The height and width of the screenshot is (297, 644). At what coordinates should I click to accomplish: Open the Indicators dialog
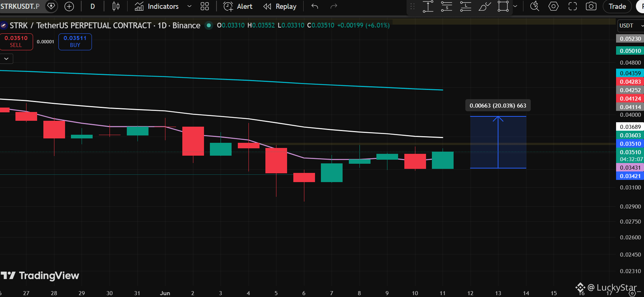(x=157, y=6)
